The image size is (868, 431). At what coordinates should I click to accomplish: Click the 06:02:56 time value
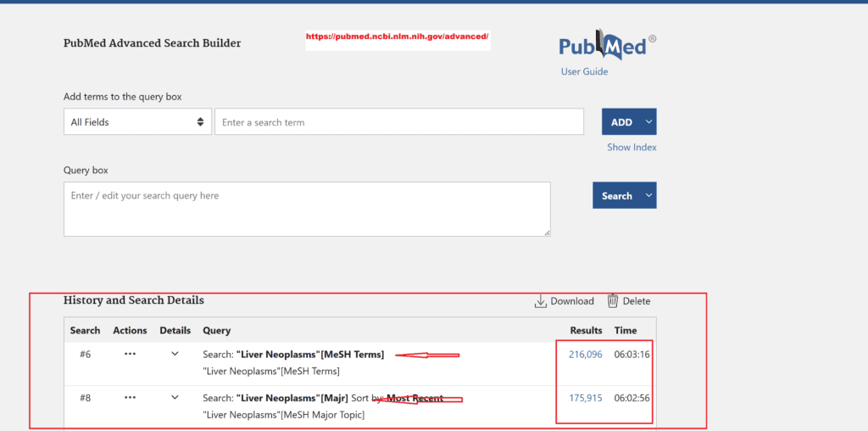632,398
